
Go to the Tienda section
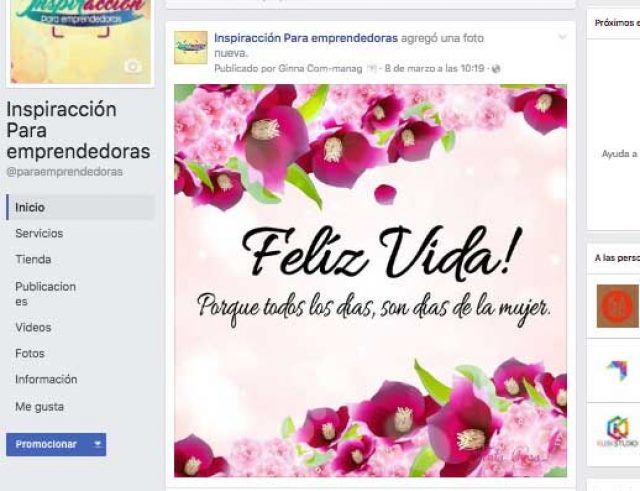[x=33, y=260]
